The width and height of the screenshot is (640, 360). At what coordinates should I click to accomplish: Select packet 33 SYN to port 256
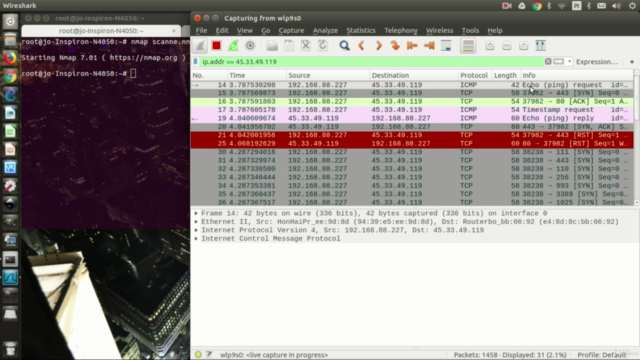pyautogui.click(x=412, y=177)
